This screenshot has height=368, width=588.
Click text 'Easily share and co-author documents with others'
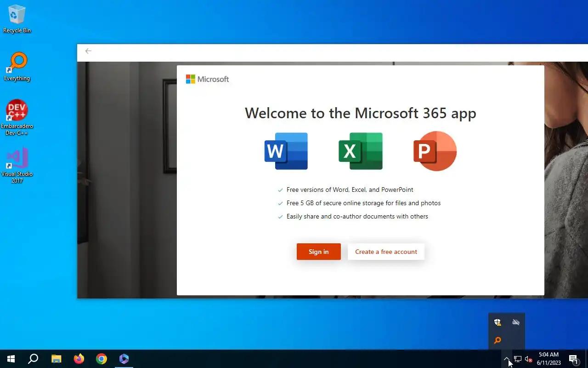(x=357, y=216)
